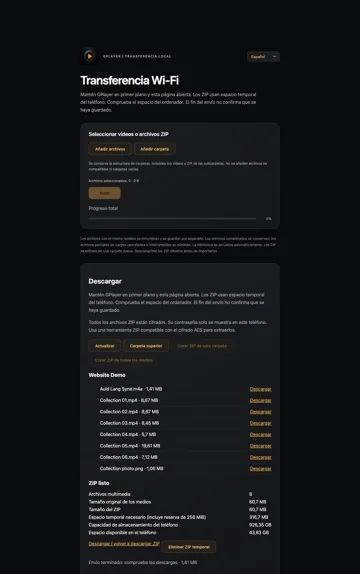Click the Añadir archivos button

110,149
